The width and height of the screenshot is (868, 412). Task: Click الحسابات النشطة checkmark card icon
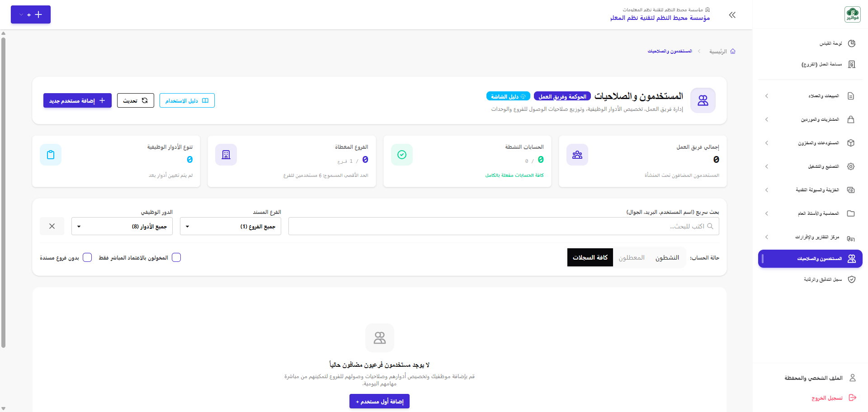pos(402,155)
